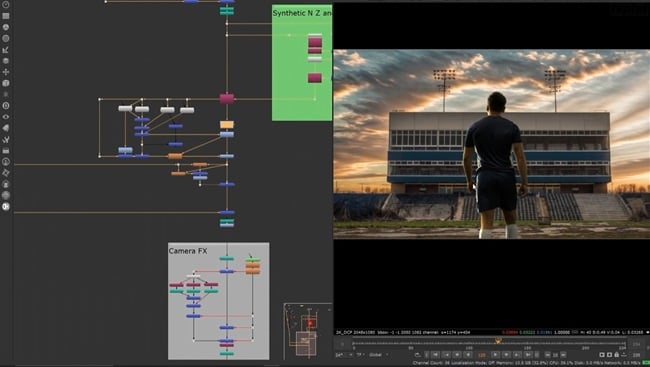Click the eye-shaped Views icon in left toolbar

(x=6, y=117)
